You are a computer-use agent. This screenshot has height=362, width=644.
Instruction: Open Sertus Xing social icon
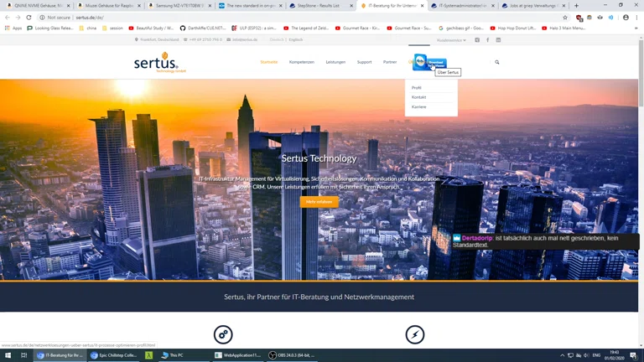click(477, 40)
